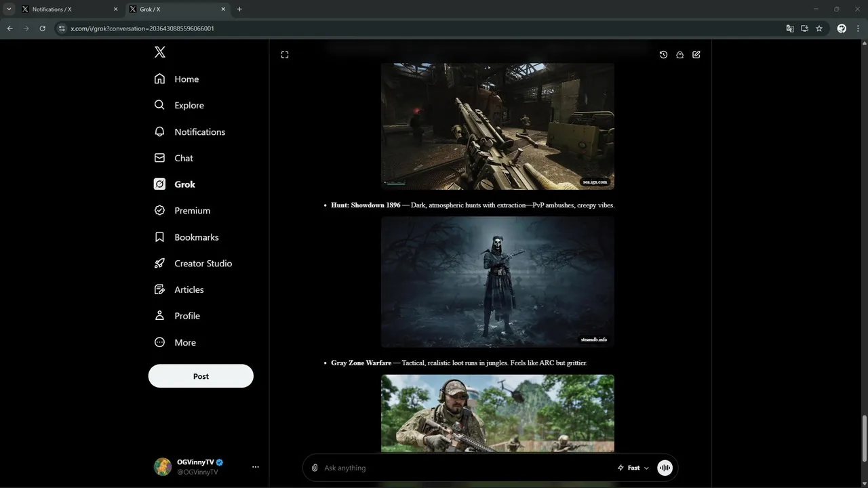Open the Hunt: Showdown image
Image resolution: width=868 pixels, height=488 pixels.
coord(497,282)
